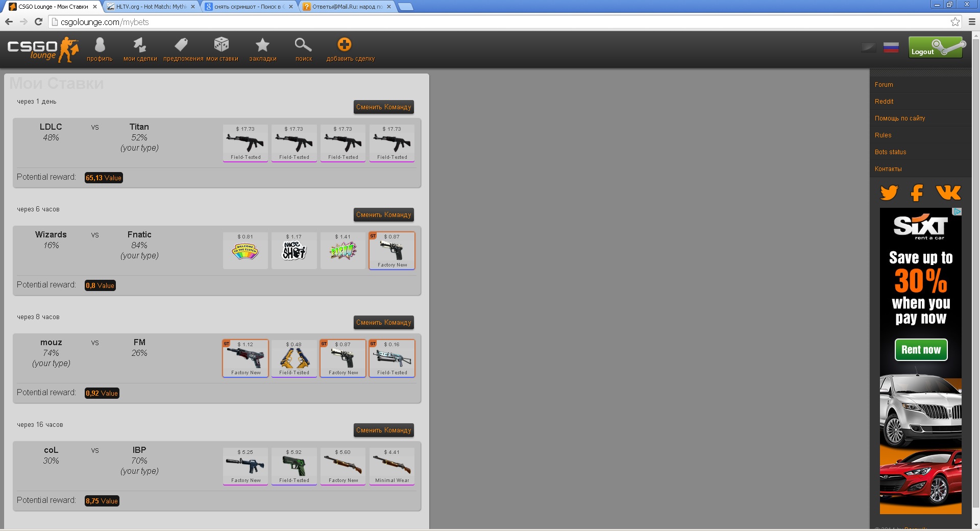Select $0.48 dual pistols item
Image resolution: width=980 pixels, height=531 pixels.
294,358
